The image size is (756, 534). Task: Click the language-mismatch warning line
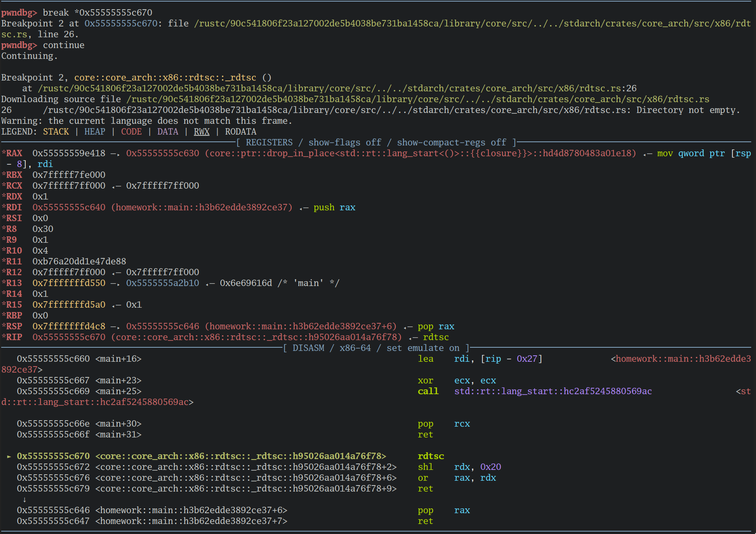[147, 121]
